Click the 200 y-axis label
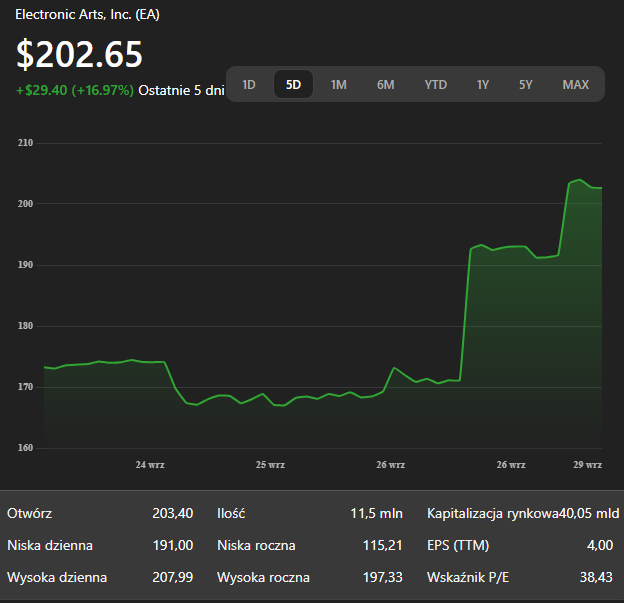Screen dimensions: 624x603 (x=25, y=204)
